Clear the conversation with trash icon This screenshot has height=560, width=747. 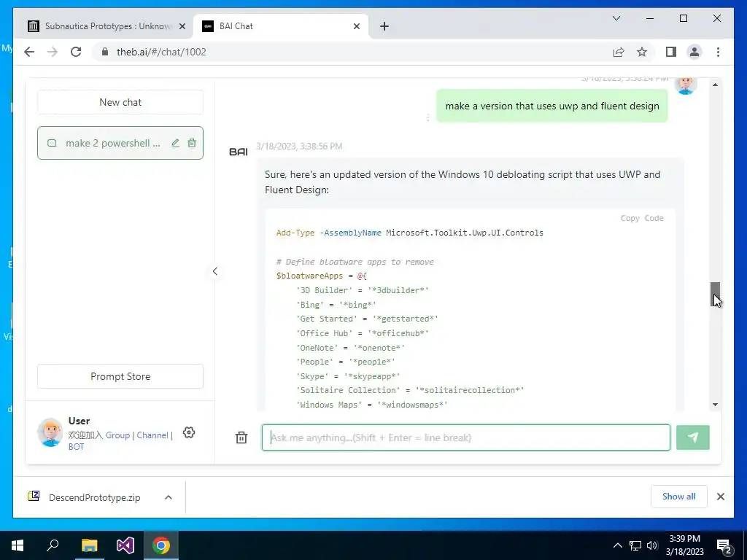pos(241,437)
